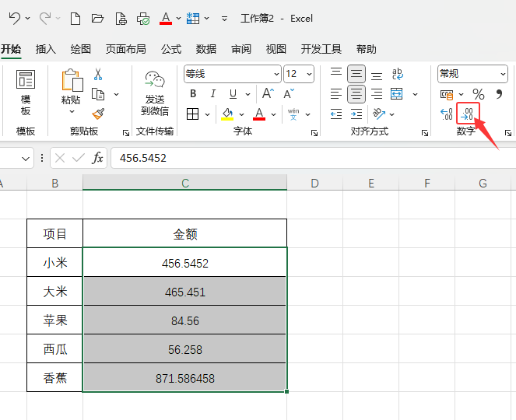Increase indent

(x=356, y=114)
